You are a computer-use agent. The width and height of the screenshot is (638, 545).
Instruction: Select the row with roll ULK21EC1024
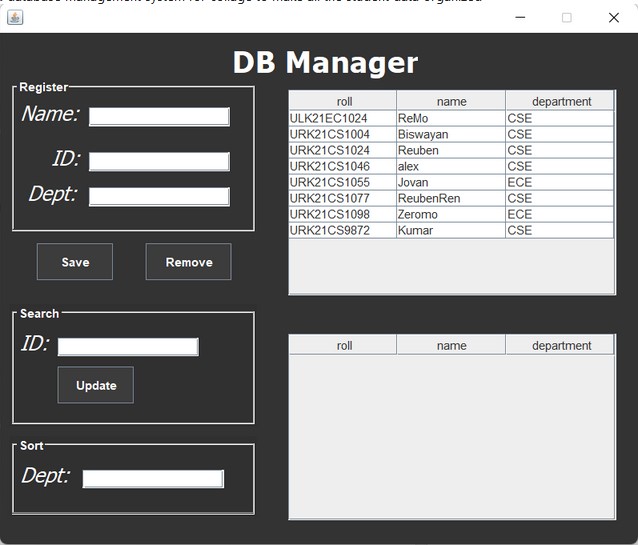pos(450,118)
